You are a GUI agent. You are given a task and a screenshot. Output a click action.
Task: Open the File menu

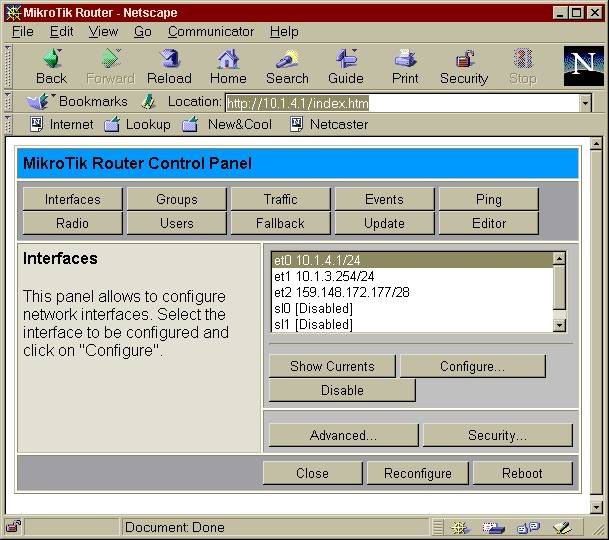(23, 31)
